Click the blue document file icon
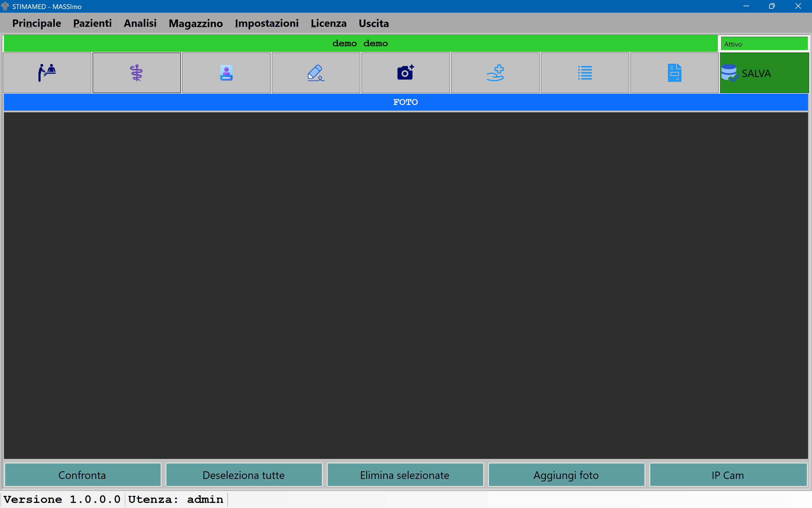The width and height of the screenshot is (812, 508). (x=674, y=73)
